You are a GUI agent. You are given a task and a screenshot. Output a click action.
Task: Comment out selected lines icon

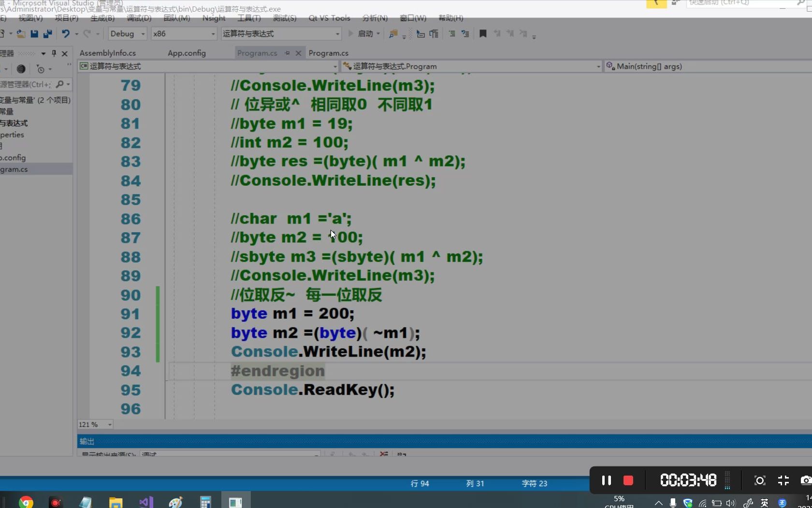coord(451,34)
